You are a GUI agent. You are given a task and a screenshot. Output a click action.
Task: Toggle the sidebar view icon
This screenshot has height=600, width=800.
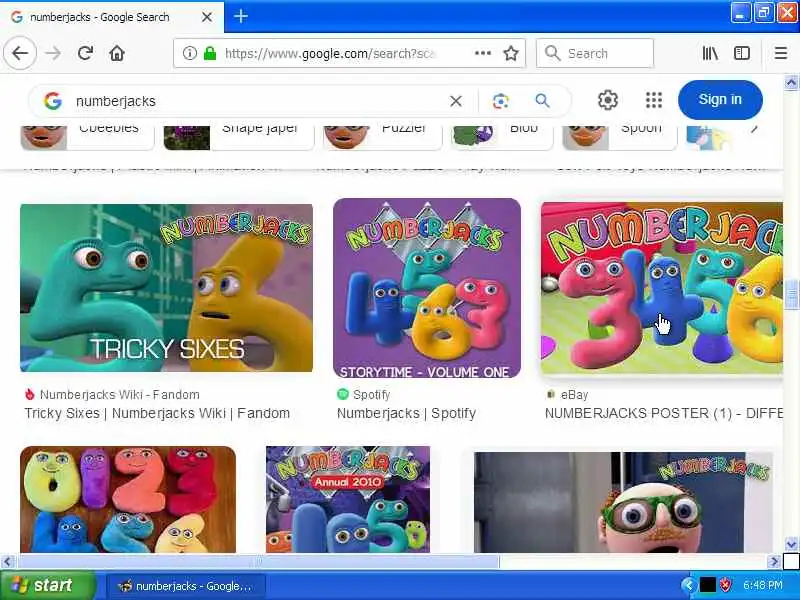[742, 53]
